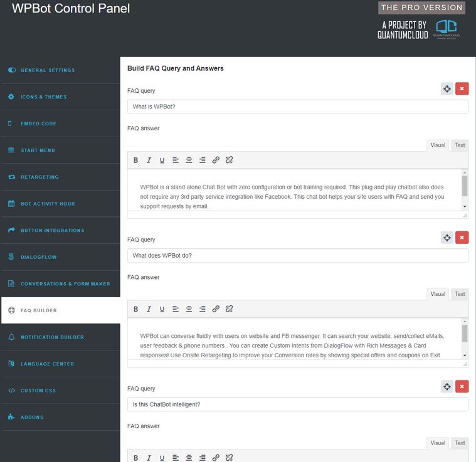476x462 pixels.
Task: Align left in second FAQ editor
Action: [x=176, y=309]
